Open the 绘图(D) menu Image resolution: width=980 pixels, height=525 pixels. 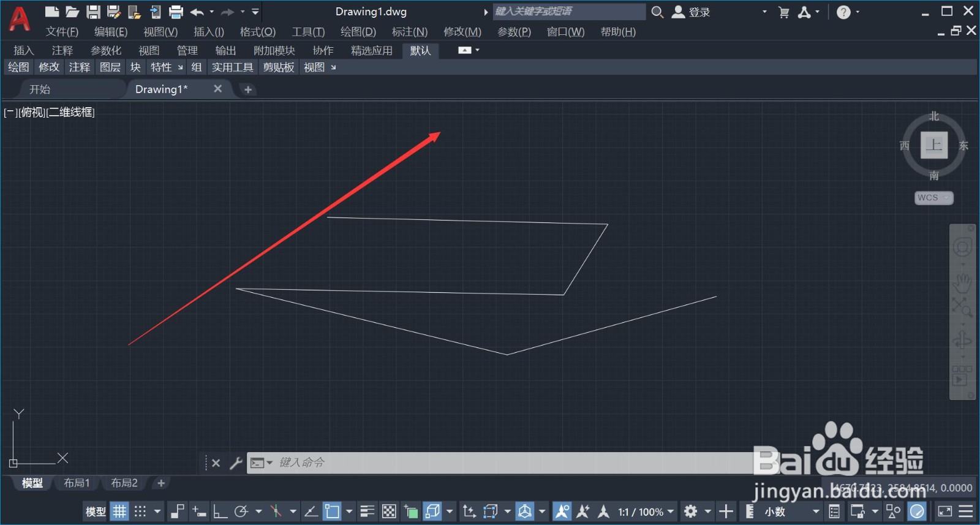[x=358, y=31]
